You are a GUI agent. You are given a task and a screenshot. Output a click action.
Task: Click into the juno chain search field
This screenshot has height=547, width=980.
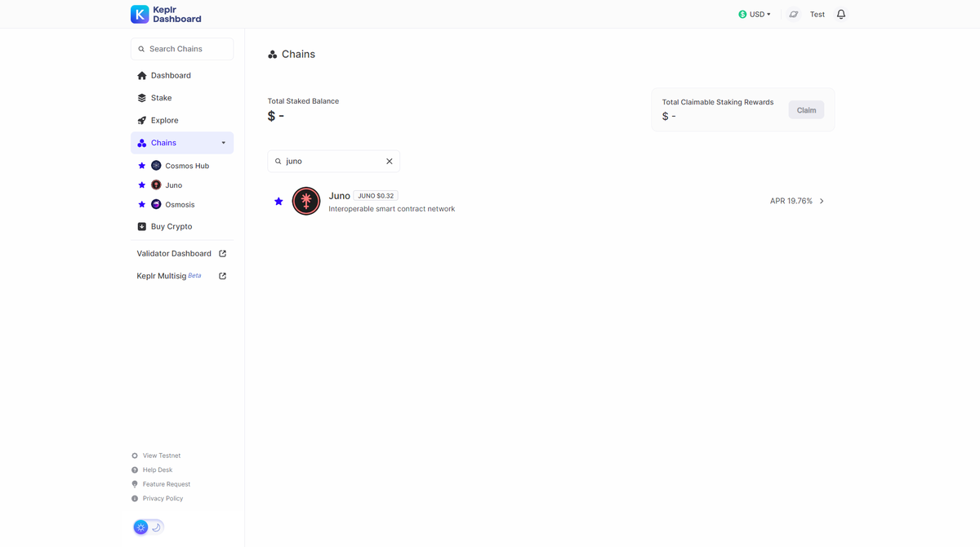[334, 162]
